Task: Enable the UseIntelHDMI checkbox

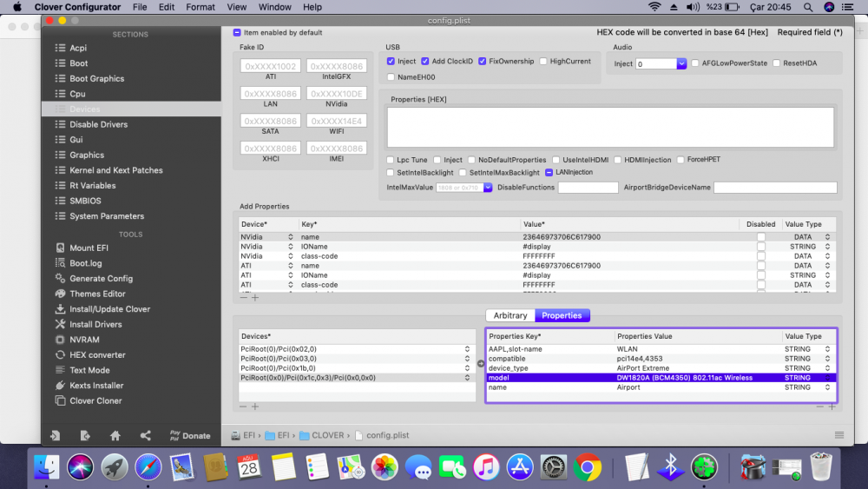Action: [556, 160]
